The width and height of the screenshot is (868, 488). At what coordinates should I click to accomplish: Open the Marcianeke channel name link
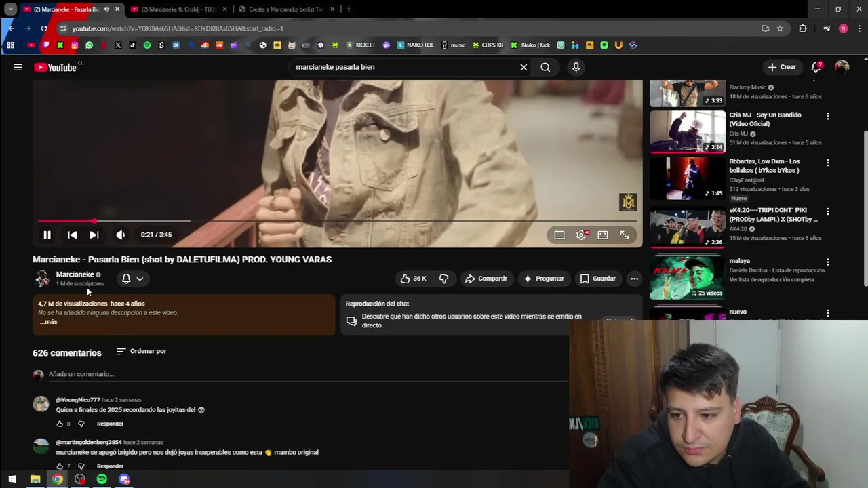(75, 274)
